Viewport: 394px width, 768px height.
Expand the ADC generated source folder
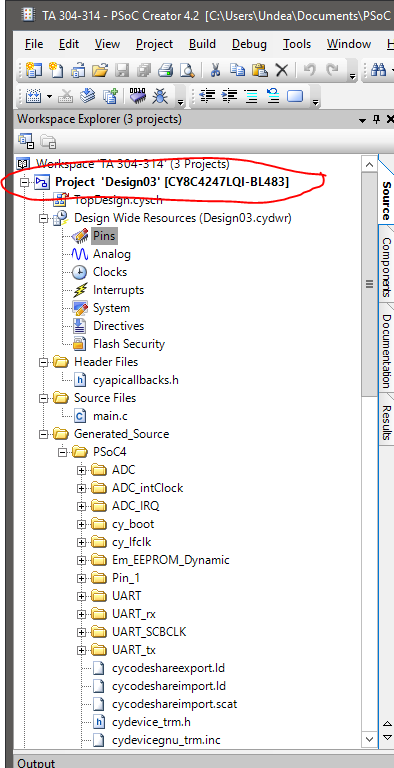tap(81, 471)
